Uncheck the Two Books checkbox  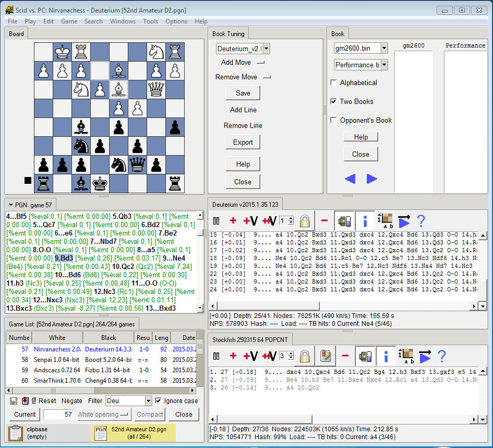[333, 101]
